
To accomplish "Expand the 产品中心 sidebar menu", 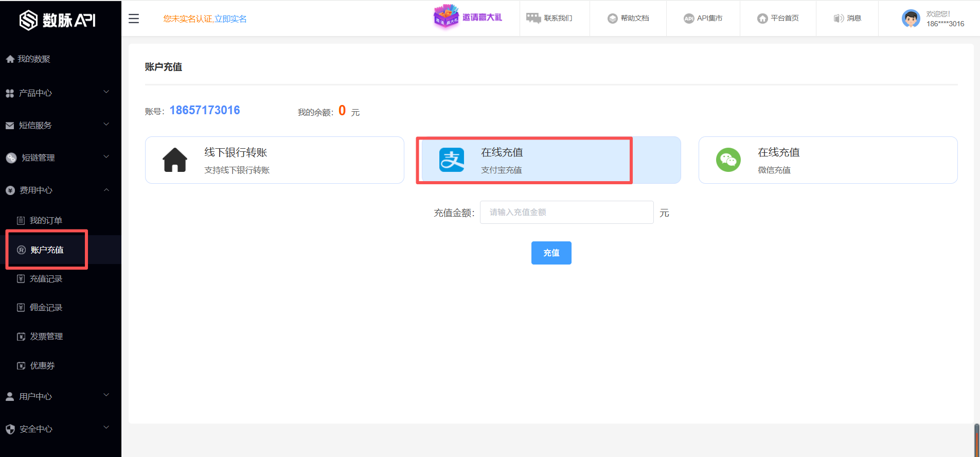I will [x=58, y=93].
